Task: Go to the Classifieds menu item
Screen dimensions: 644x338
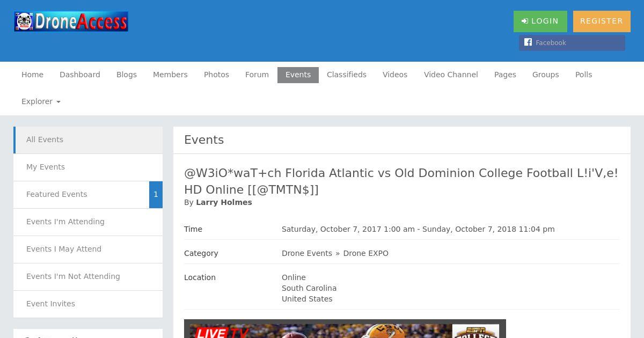Action: (x=347, y=75)
